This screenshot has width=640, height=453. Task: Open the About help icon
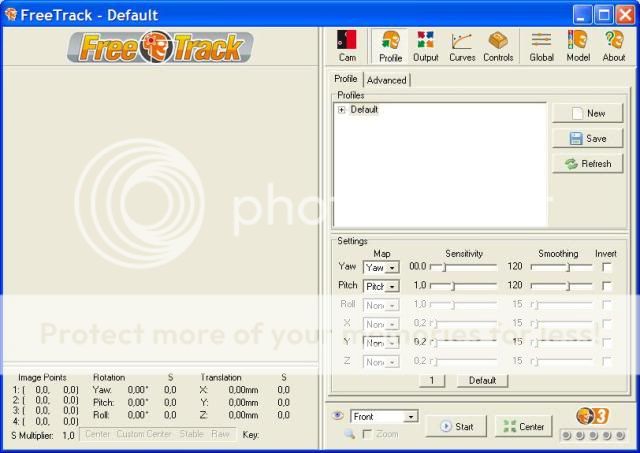(x=613, y=45)
